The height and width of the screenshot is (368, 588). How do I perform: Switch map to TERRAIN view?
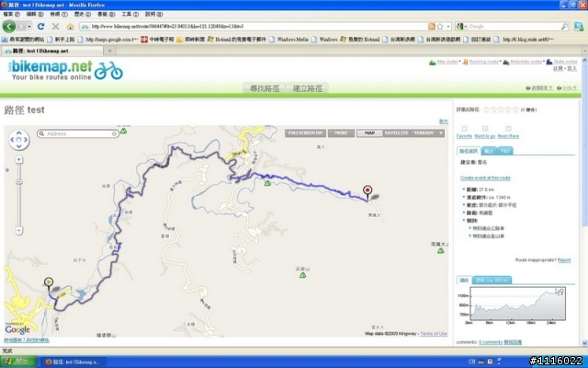tap(424, 133)
